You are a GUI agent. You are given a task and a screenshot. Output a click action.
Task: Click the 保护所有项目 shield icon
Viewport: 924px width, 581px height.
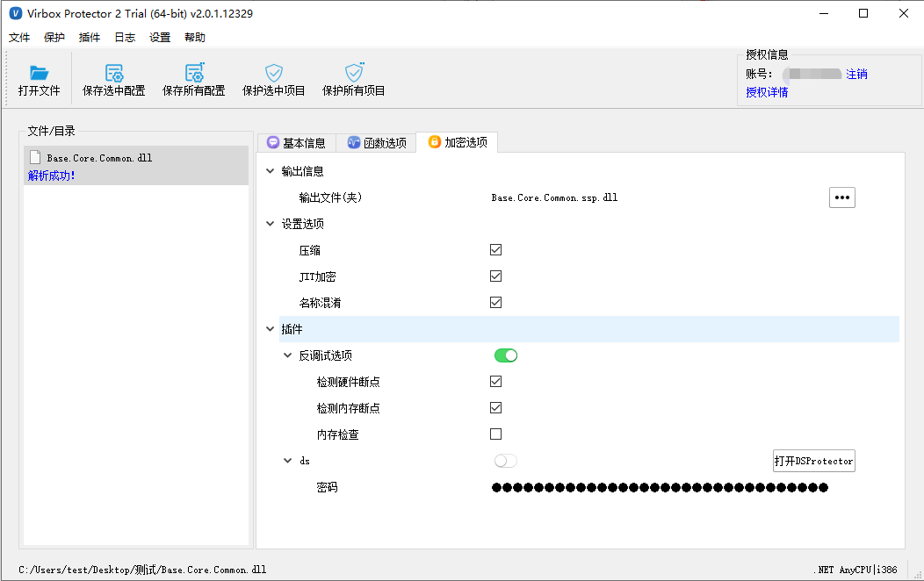coord(354,72)
